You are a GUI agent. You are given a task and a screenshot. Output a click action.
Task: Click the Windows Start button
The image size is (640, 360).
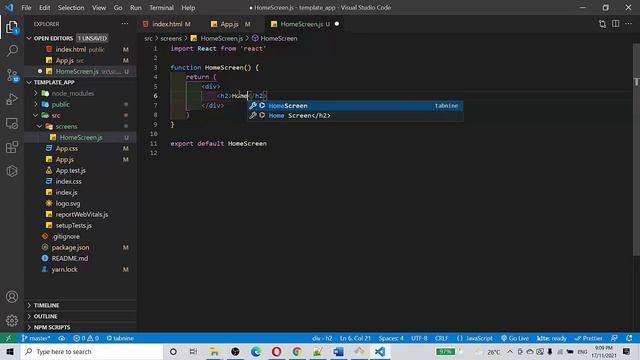point(10,351)
